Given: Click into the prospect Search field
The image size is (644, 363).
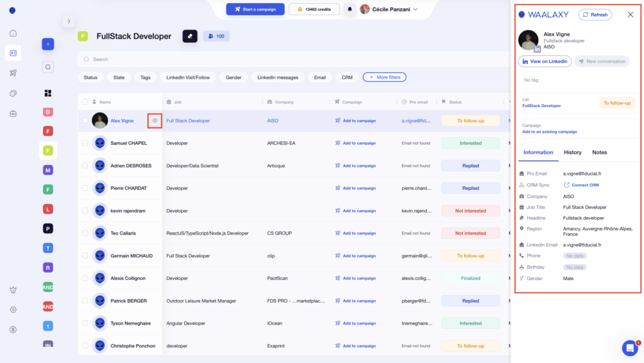Looking at the screenshot, I should tap(252, 59).
